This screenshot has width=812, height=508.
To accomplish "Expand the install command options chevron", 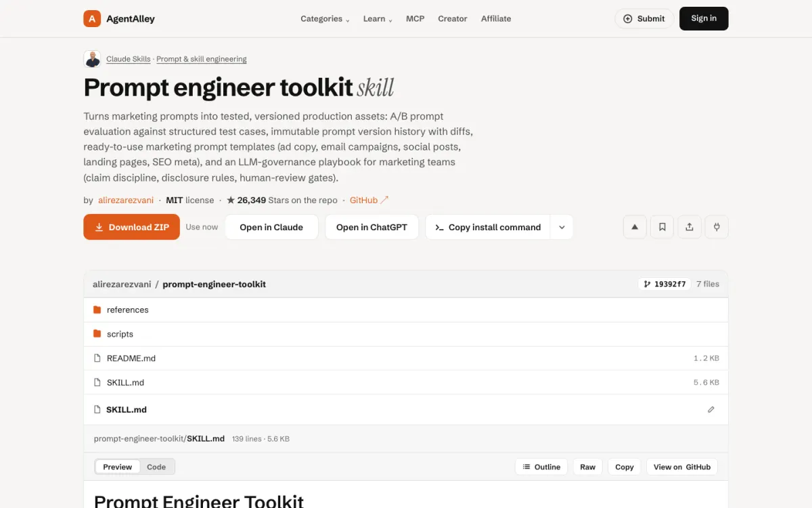I will pos(562,227).
